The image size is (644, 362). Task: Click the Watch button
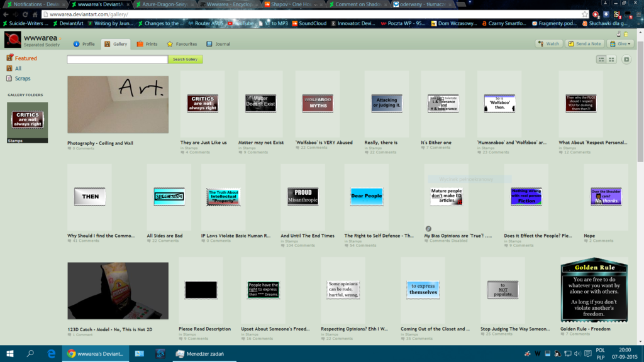tap(548, 44)
